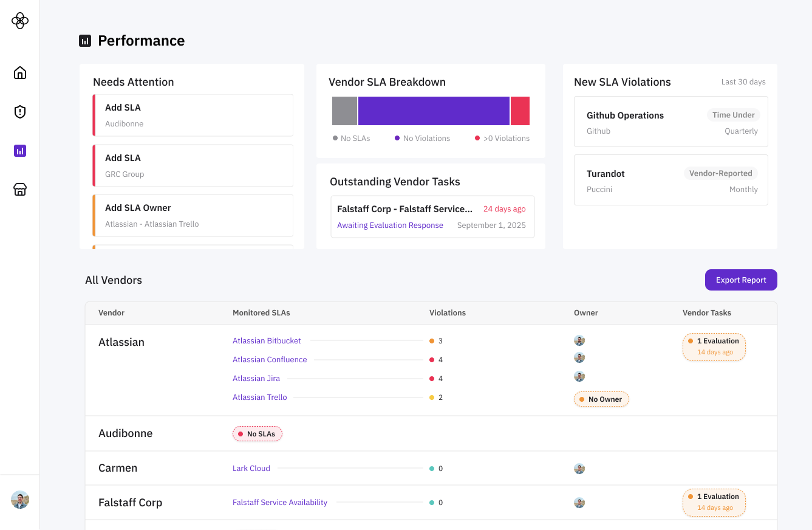Click the Owner column header

[586, 312]
